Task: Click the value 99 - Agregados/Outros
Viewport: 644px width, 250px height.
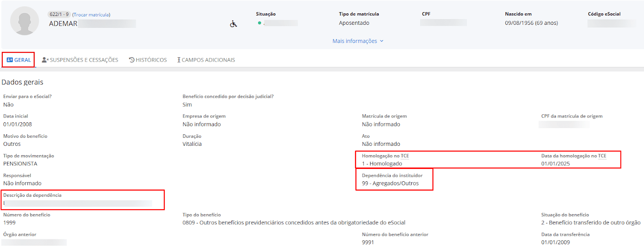Action: [390, 183]
